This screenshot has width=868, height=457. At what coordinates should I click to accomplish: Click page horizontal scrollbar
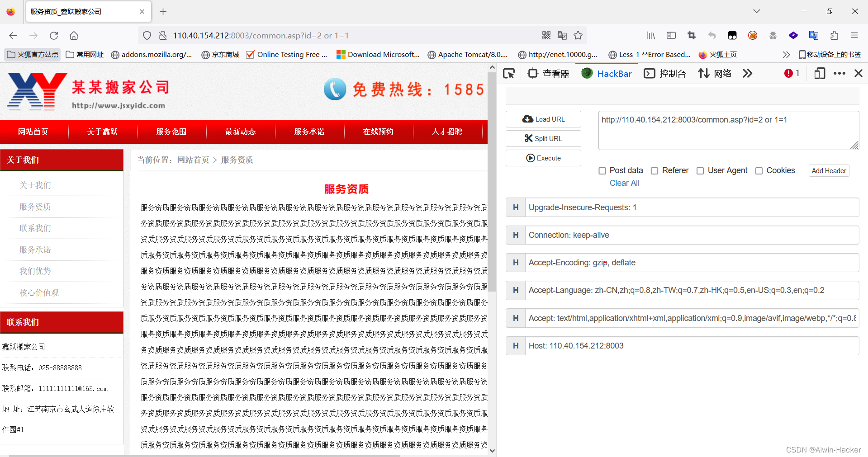[x=204, y=456]
